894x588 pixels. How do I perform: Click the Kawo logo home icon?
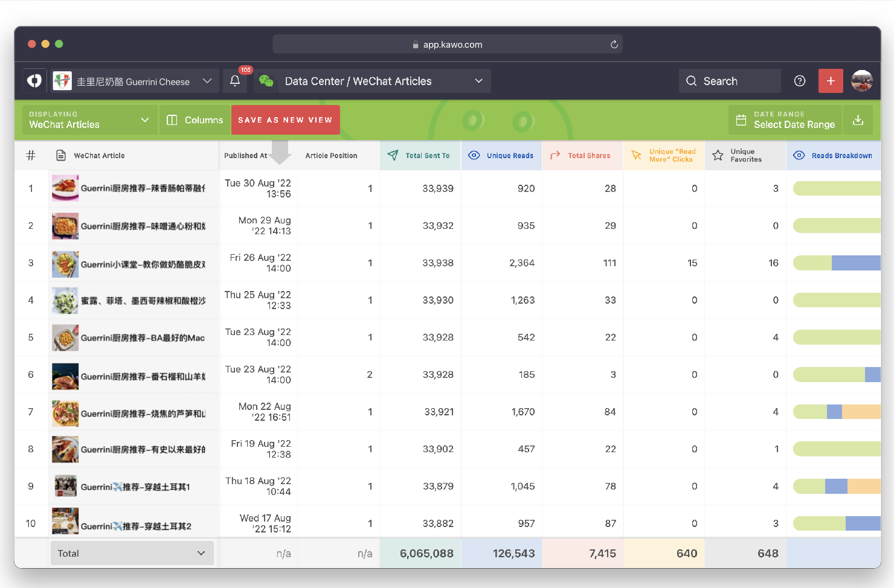[x=34, y=81]
